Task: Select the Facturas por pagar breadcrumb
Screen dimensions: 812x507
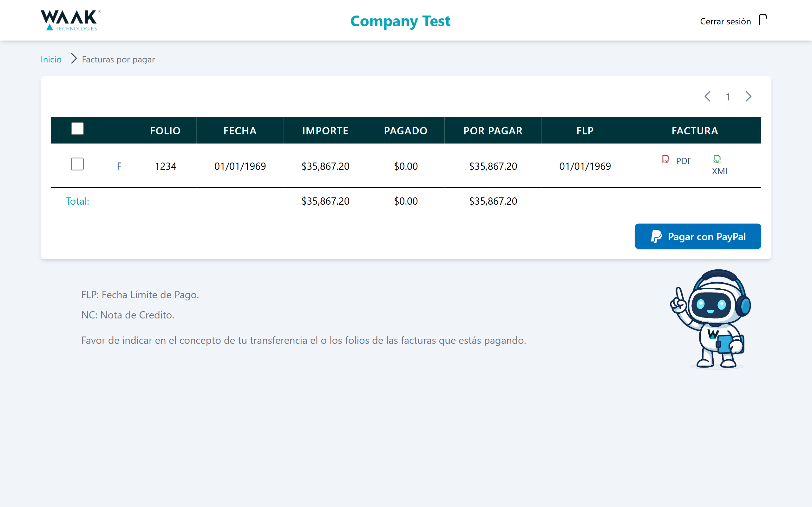Action: pos(118,59)
